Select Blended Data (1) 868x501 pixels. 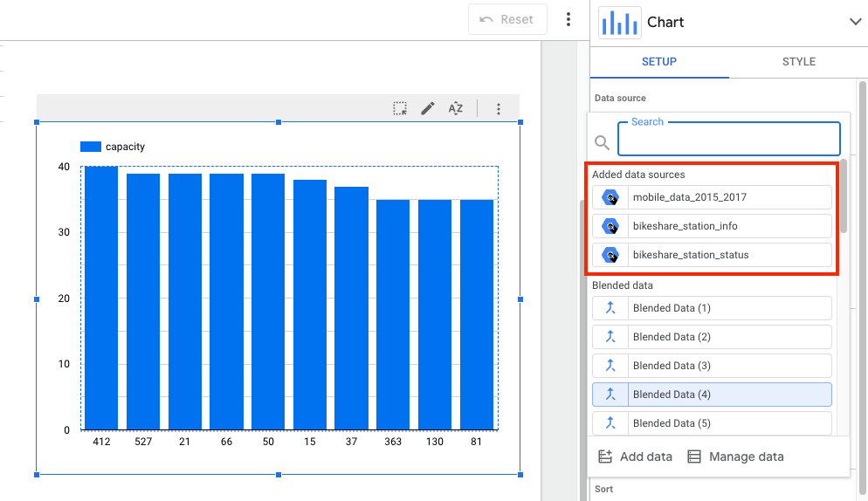[x=712, y=308]
